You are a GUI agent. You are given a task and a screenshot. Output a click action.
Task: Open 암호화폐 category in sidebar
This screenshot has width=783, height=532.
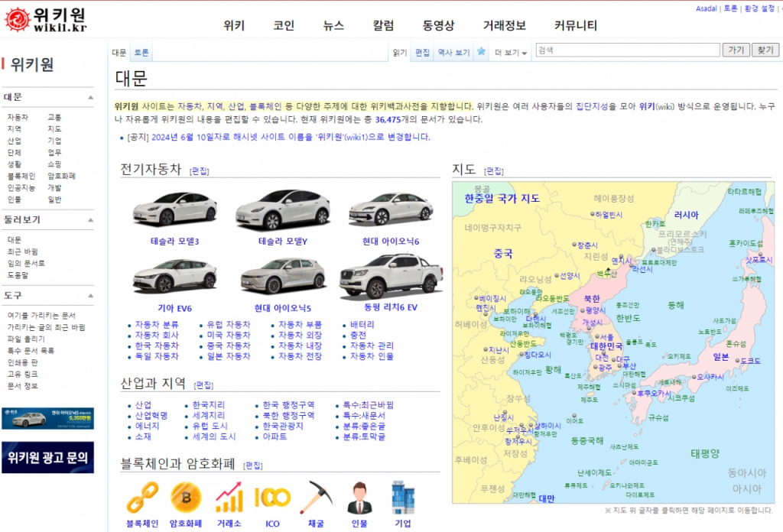click(x=61, y=176)
